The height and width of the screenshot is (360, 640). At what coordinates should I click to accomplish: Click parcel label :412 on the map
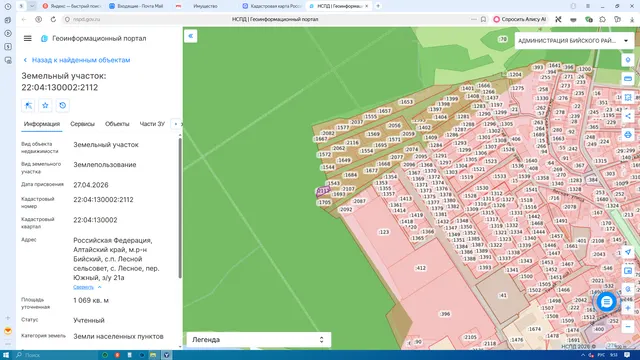420,268
